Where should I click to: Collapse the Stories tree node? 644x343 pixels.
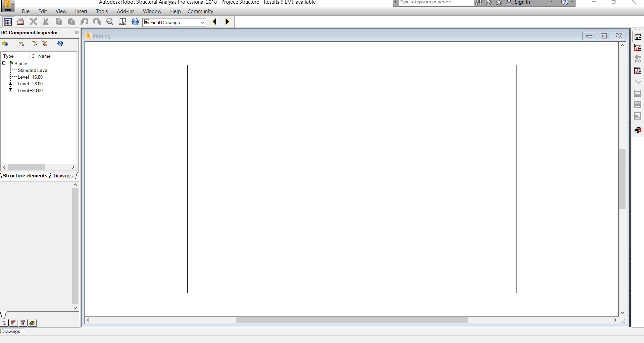tap(4, 63)
